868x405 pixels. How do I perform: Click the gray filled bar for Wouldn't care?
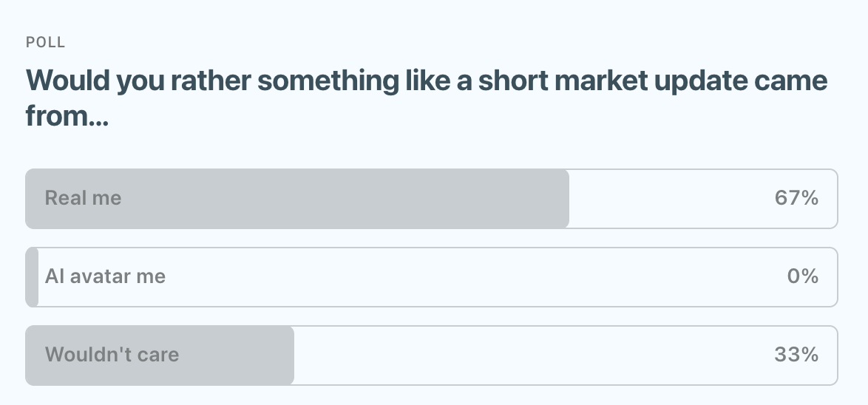pyautogui.click(x=237, y=355)
